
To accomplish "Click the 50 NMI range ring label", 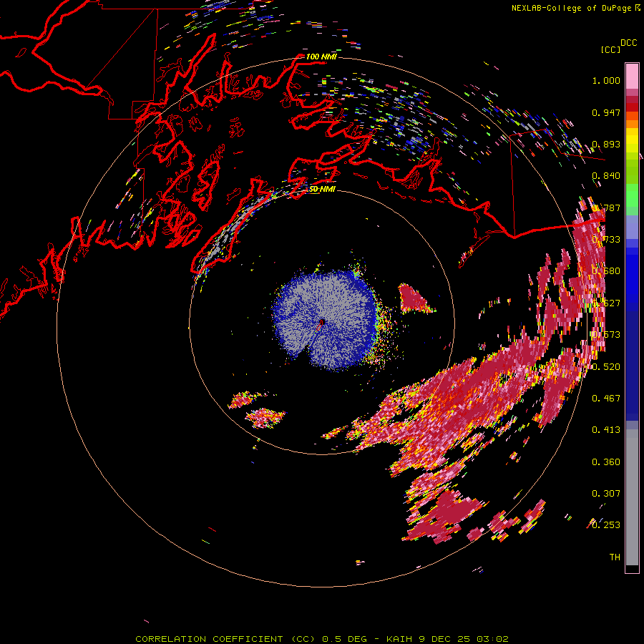I will [x=322, y=189].
